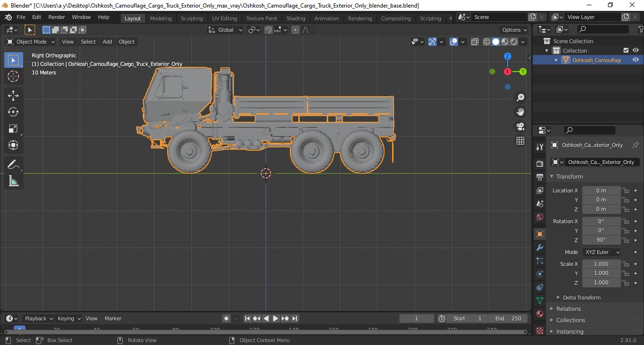Screen dimensions: 644x345
Task: Select the Select Box tool
Action: [13, 60]
